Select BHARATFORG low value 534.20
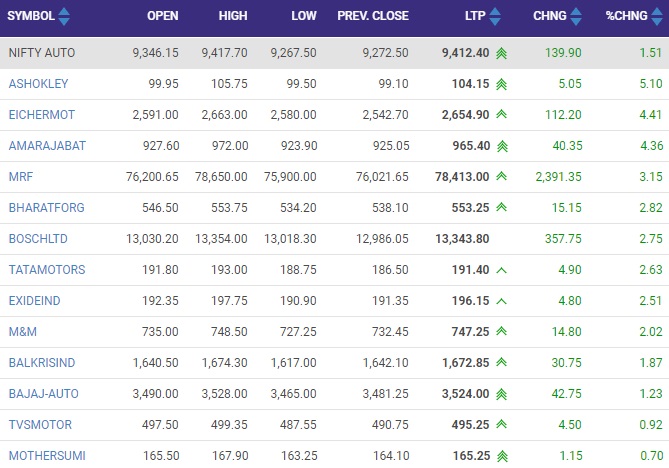Viewport: 669px width, 468px height. [x=298, y=208]
